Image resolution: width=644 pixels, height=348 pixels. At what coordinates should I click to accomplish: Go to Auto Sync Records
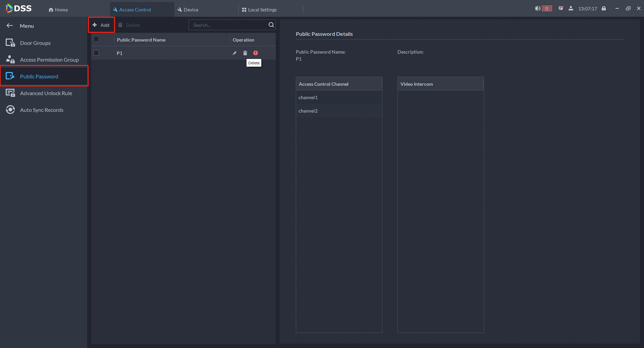pyautogui.click(x=42, y=110)
